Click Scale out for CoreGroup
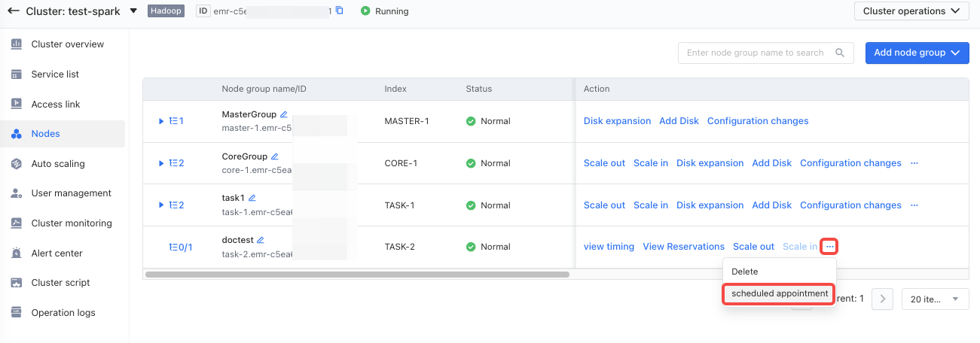980x343 pixels. [604, 163]
